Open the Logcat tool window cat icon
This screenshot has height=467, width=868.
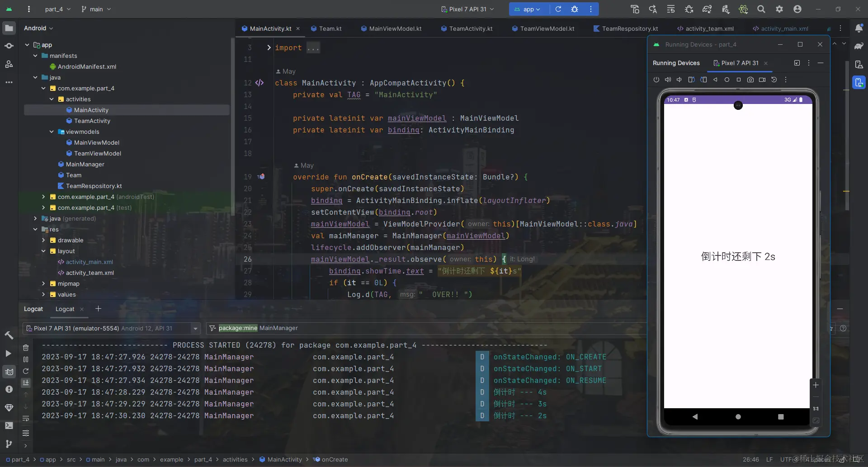(9, 372)
